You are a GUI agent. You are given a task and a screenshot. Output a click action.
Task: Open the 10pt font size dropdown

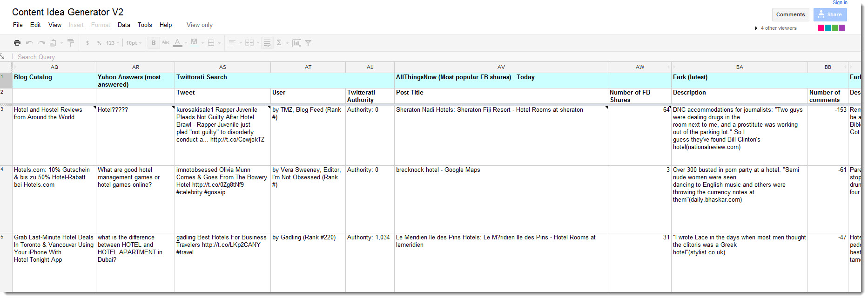[134, 43]
